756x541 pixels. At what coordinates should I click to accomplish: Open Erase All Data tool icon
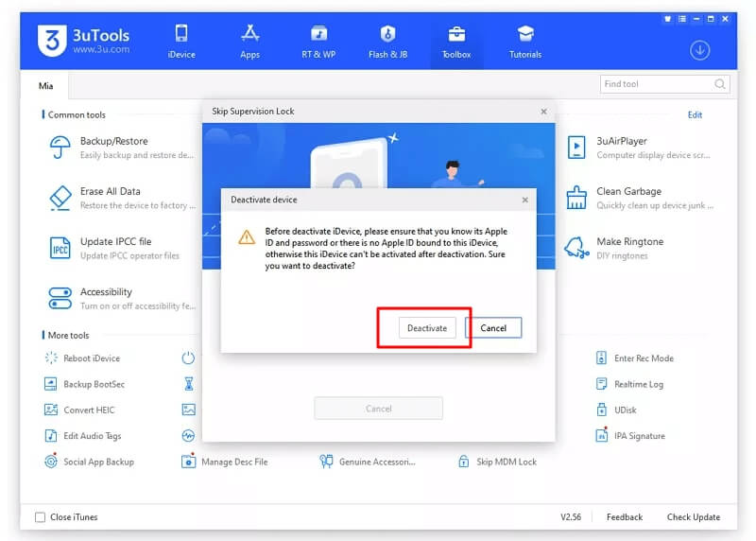click(x=60, y=198)
